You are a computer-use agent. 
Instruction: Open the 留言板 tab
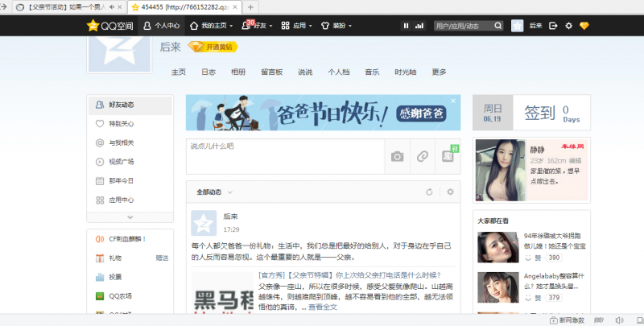pyautogui.click(x=271, y=72)
